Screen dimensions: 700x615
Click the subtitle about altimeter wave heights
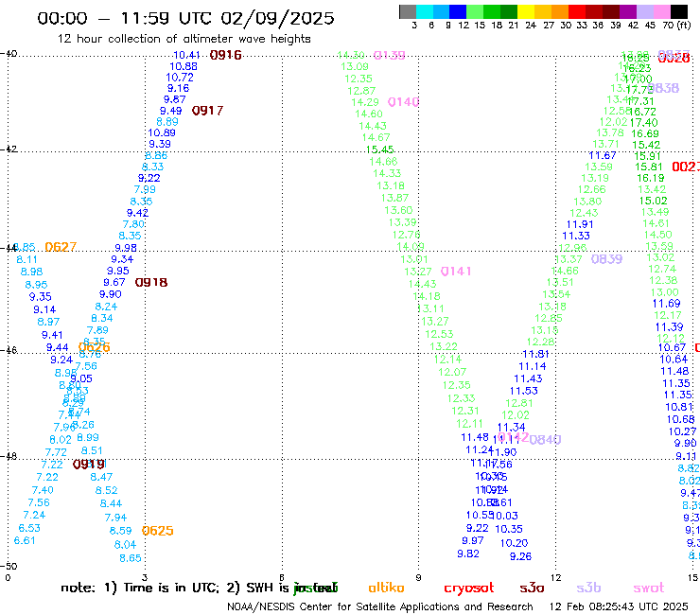pos(184,39)
